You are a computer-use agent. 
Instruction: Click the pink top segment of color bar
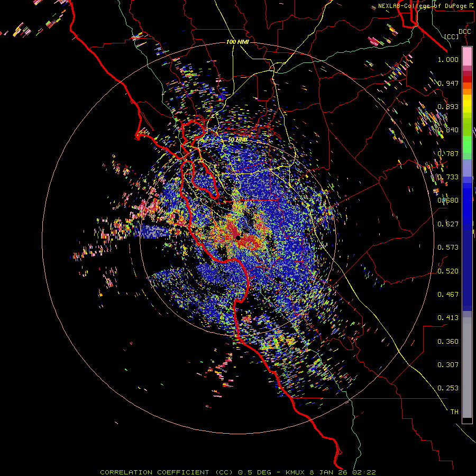click(x=467, y=56)
